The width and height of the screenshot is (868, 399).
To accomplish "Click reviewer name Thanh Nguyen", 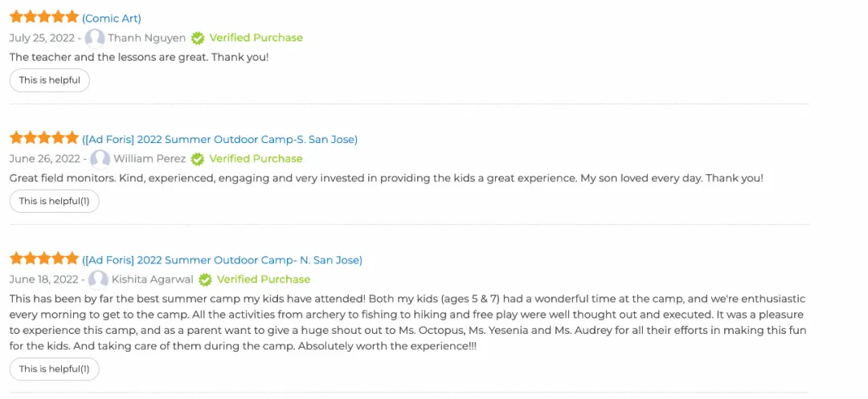I will (x=147, y=38).
